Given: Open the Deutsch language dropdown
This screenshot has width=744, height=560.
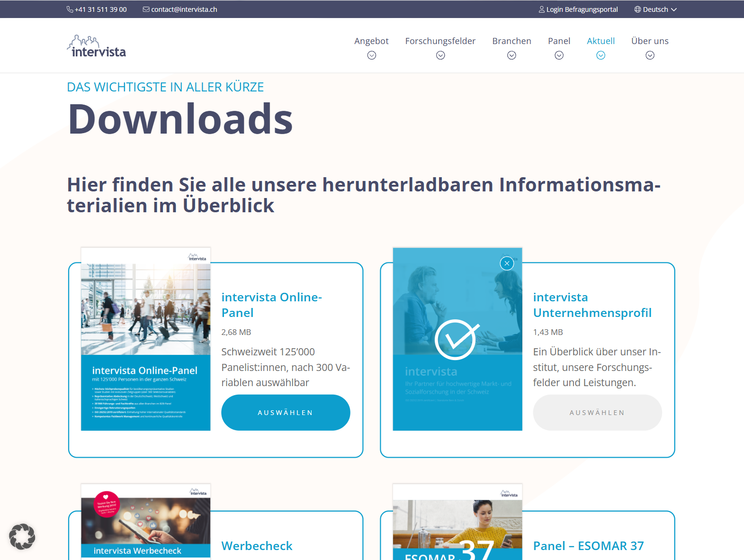Looking at the screenshot, I should point(656,9).
